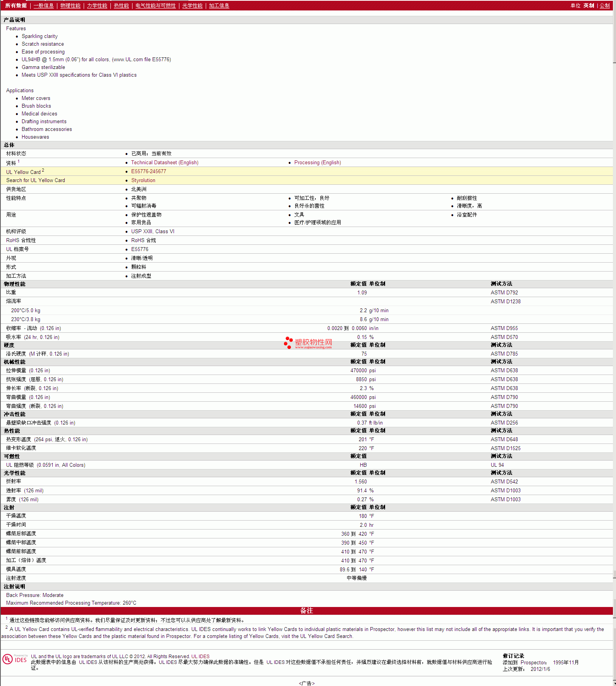Screen dimensions: 616x686
Task: Click the 北美洲 availability value
Action: click(x=139, y=189)
